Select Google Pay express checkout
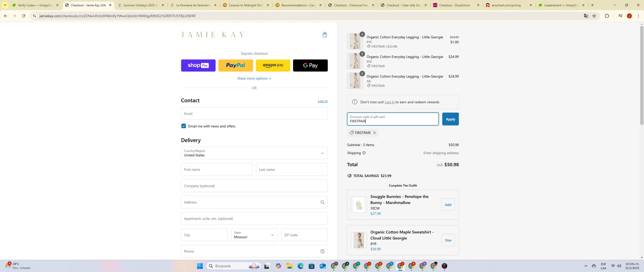Viewport: 644px width, 272px height. point(310,65)
